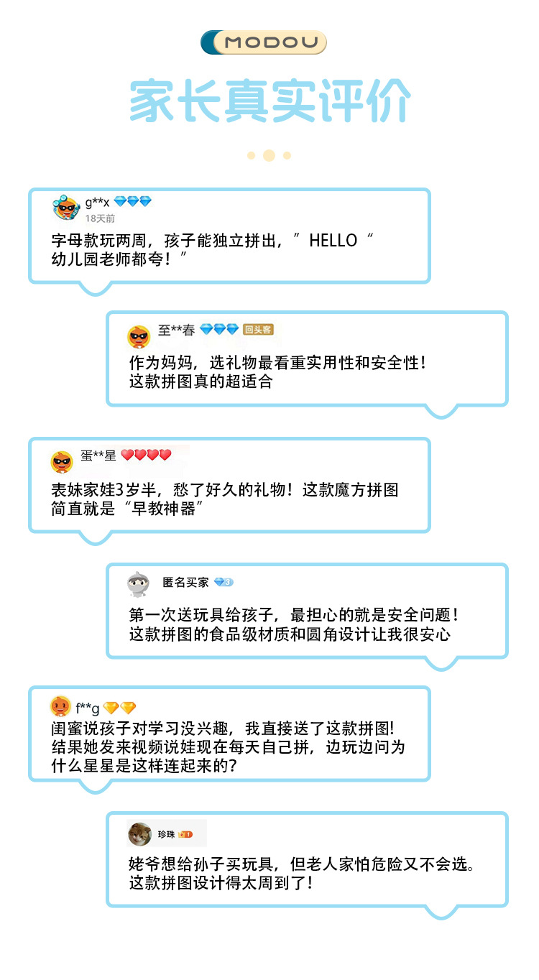Viewport: 539px width, 980px height.
Task: Click the 回头客 badge
Action: click(x=258, y=330)
